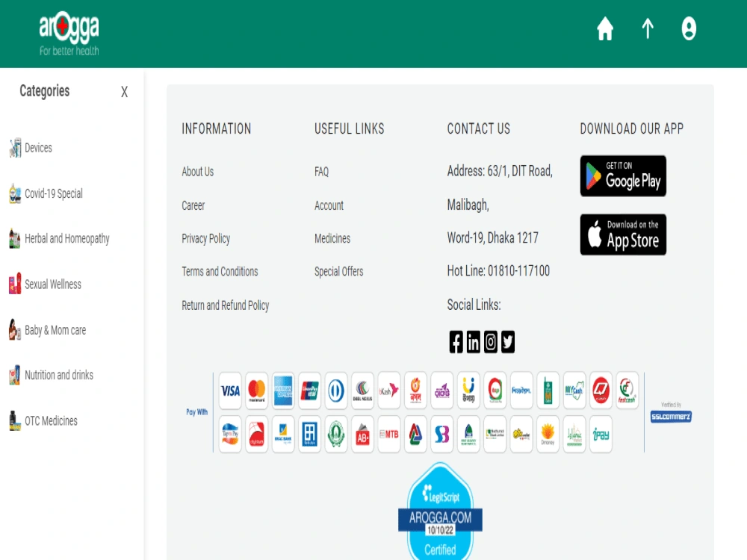747x560 pixels.
Task: Open the About Us link
Action: [198, 172]
